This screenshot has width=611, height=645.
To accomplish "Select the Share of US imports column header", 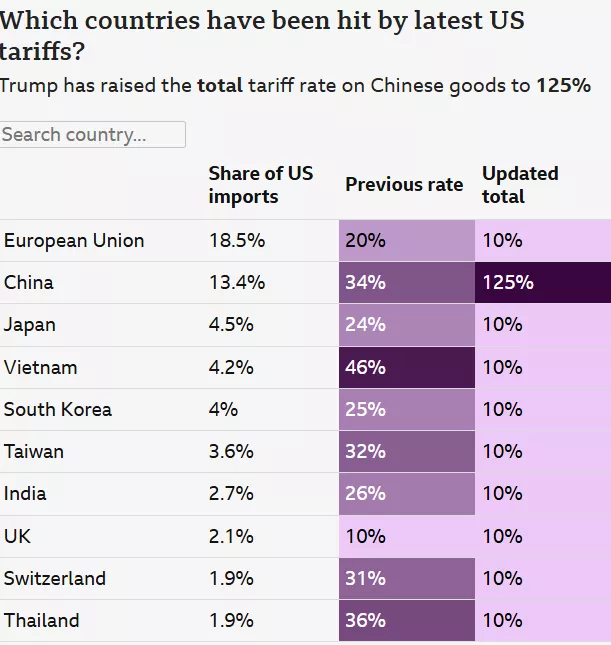I will coord(261,185).
